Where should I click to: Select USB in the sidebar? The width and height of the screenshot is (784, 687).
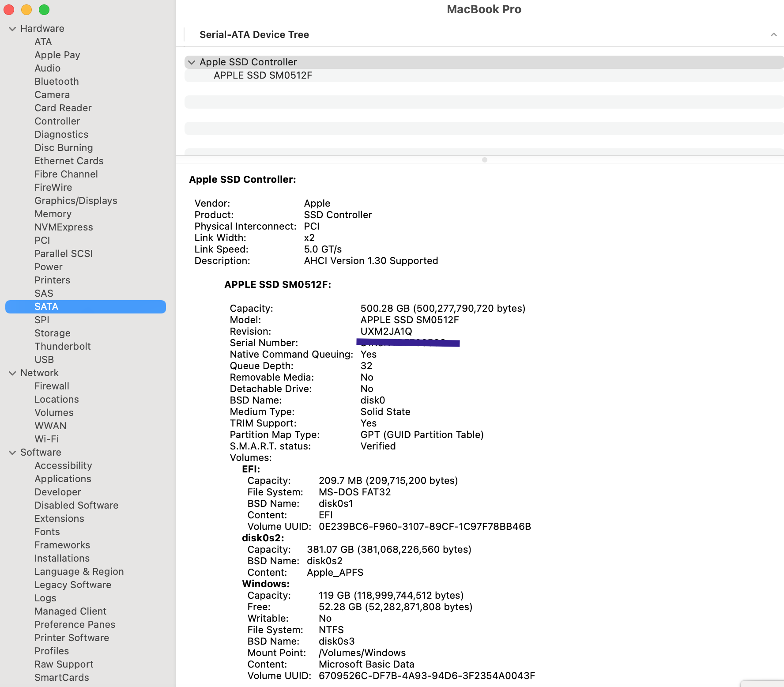44,360
